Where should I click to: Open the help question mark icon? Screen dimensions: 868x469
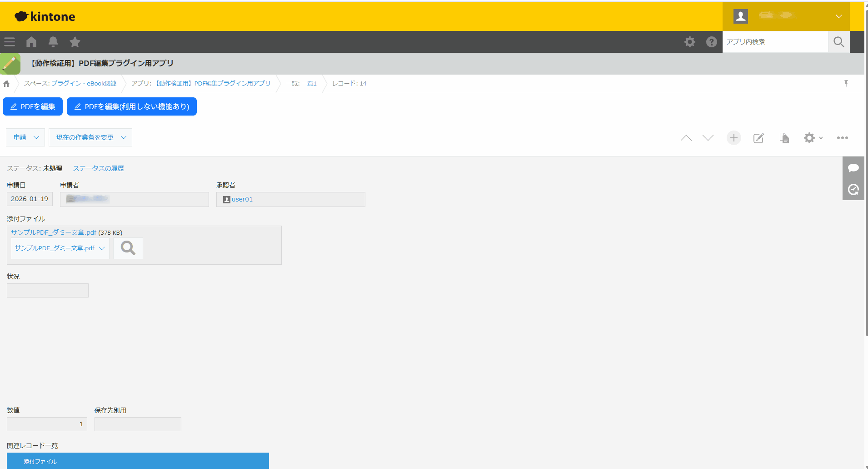[711, 42]
